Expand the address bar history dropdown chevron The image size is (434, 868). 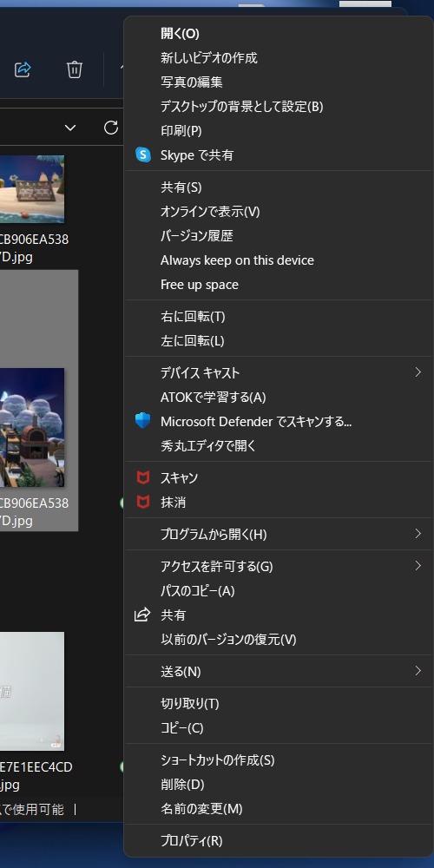coord(70,128)
